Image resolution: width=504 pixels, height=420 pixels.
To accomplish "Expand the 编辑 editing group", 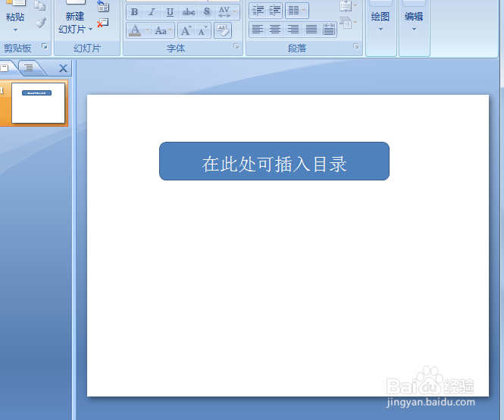I will point(415,27).
